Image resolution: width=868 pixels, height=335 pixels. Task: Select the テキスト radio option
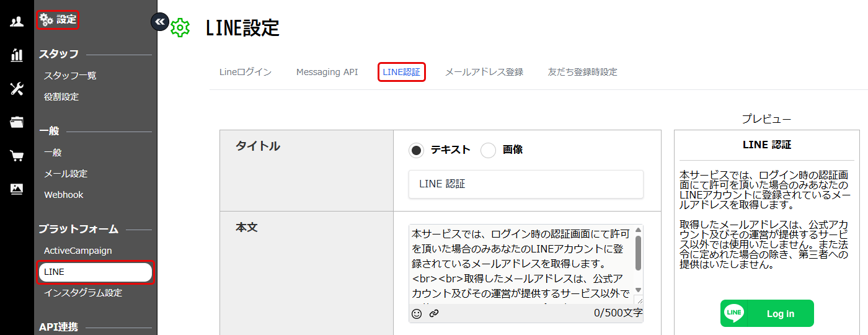[417, 150]
